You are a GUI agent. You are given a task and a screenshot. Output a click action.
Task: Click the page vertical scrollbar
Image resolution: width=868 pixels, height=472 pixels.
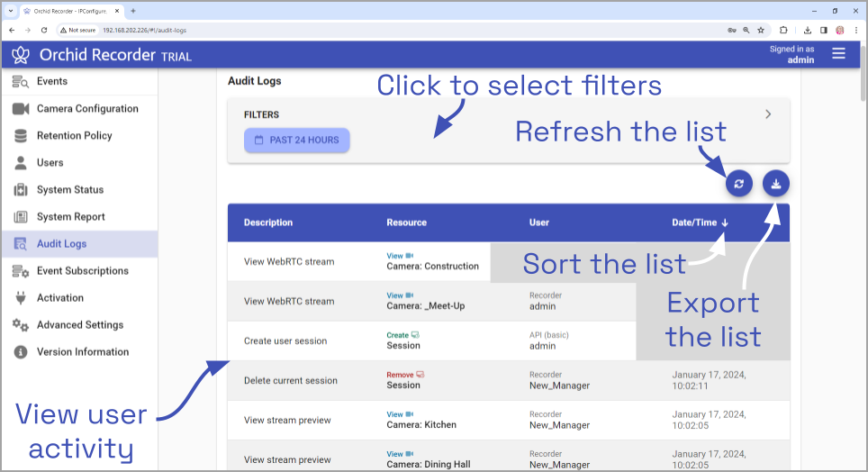click(863, 74)
